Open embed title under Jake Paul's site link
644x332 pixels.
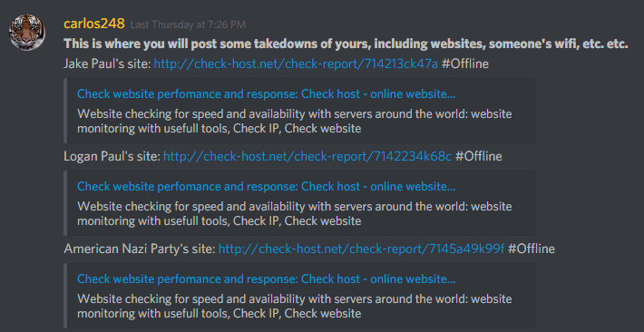click(266, 94)
